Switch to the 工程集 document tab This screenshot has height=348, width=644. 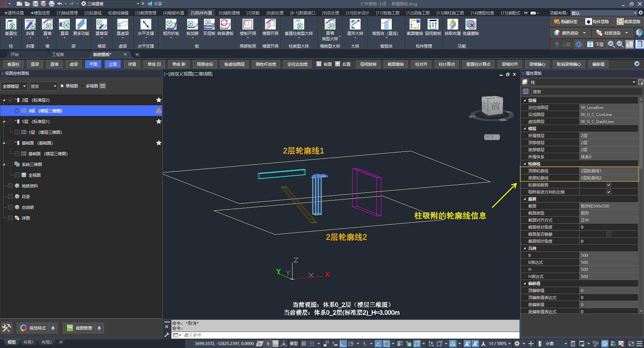click(x=58, y=54)
